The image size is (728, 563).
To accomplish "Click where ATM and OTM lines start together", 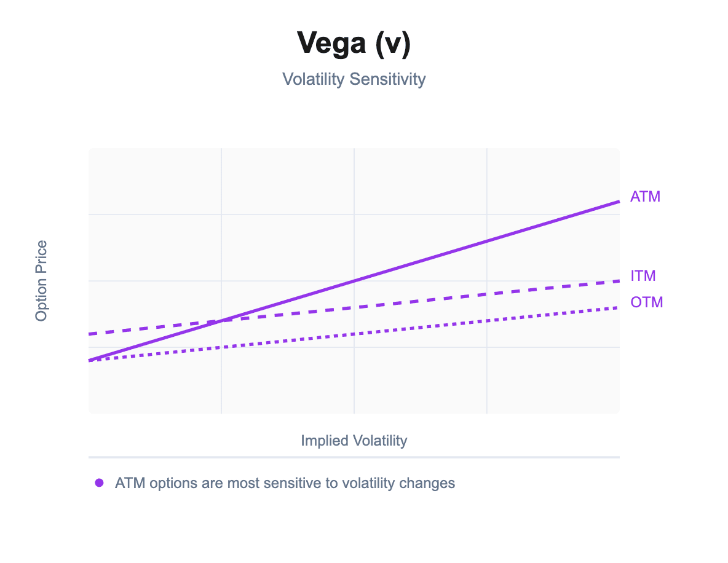I will (x=90, y=360).
